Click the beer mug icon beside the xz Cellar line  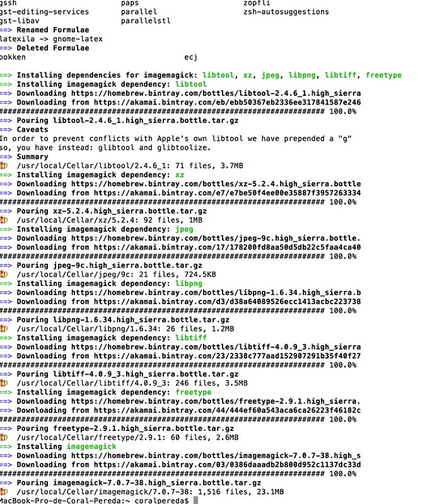(x=4, y=220)
